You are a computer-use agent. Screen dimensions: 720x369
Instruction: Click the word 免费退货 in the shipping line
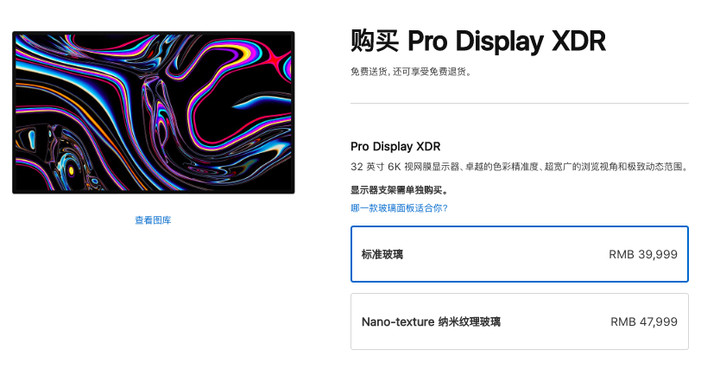tap(448, 72)
